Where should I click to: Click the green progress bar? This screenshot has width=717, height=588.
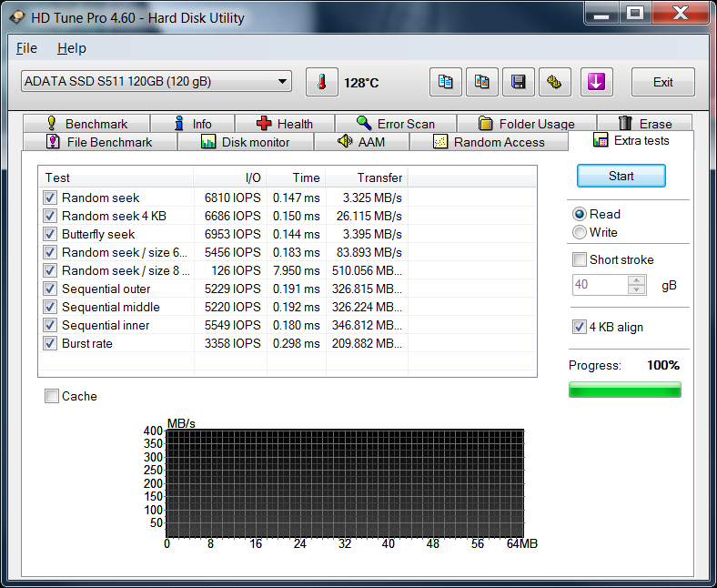pyautogui.click(x=624, y=390)
